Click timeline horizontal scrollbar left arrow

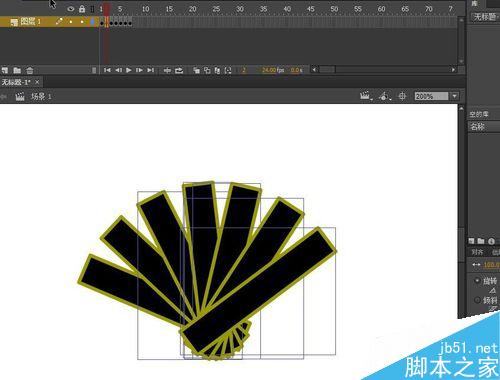coord(314,70)
